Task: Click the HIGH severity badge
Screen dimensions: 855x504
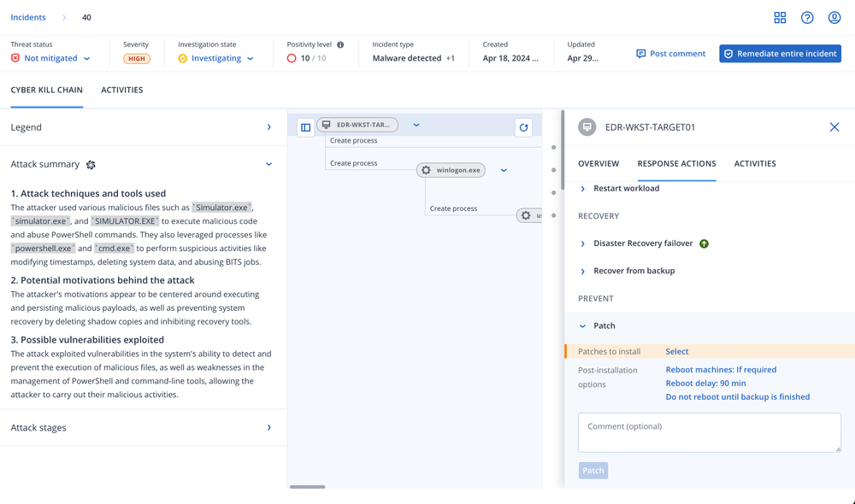Action: click(x=136, y=58)
